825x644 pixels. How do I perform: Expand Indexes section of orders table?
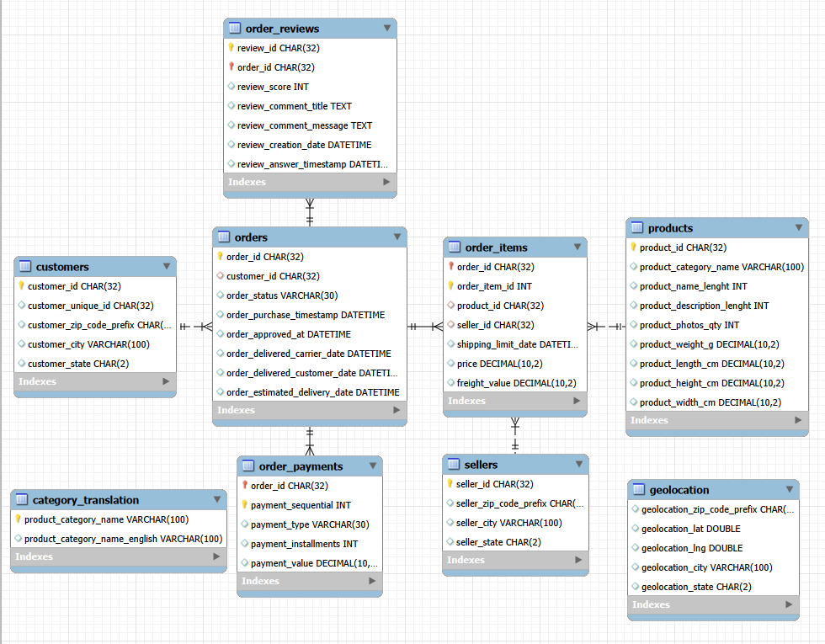[x=397, y=410]
